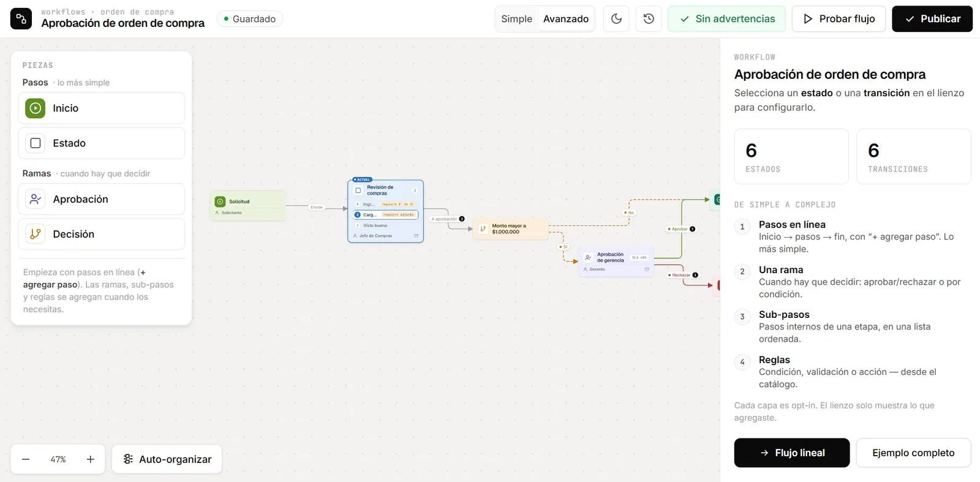Zoom in with the plus icon

click(91, 459)
